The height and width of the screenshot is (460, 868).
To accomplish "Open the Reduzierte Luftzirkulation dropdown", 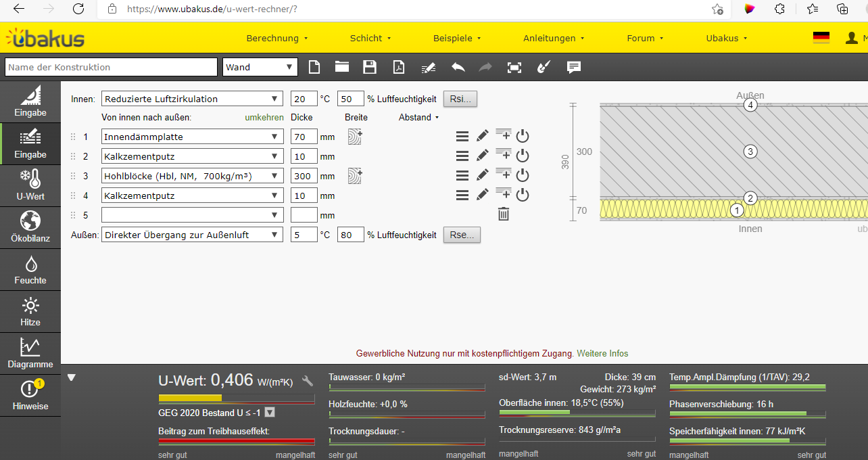I will pos(192,99).
